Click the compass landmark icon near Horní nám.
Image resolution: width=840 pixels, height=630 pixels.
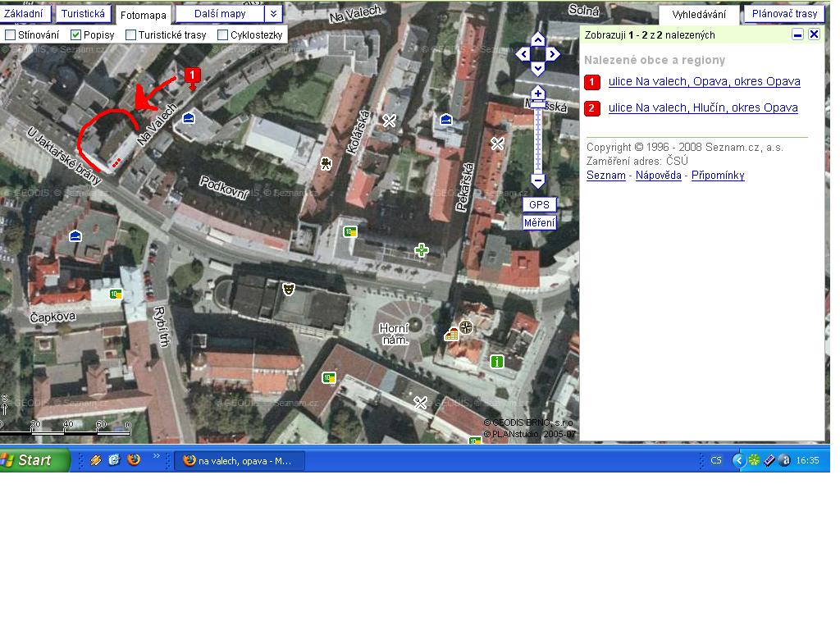466,326
